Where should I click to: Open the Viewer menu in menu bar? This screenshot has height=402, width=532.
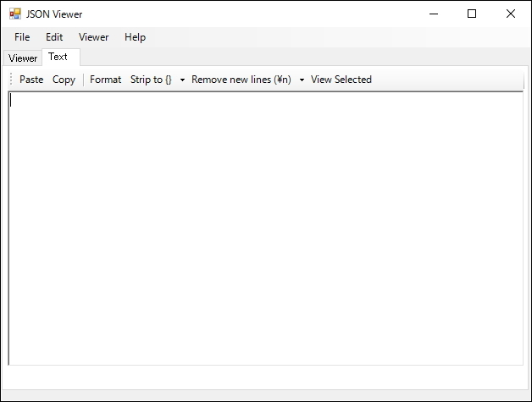click(94, 37)
